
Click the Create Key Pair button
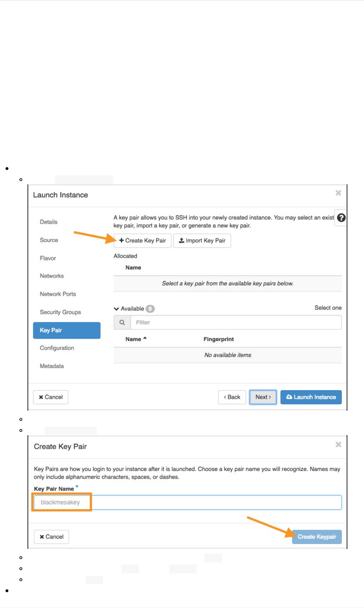[x=143, y=241]
